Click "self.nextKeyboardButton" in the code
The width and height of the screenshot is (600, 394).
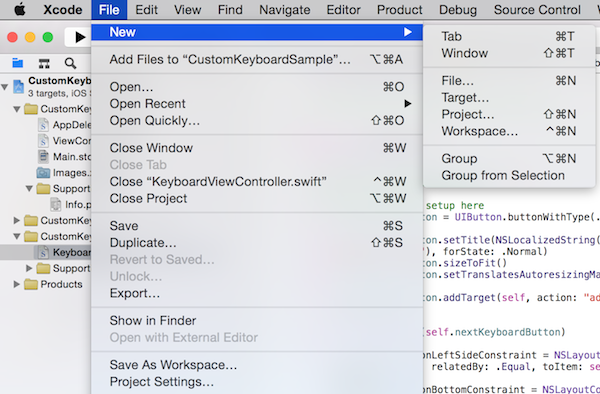coord(493,332)
